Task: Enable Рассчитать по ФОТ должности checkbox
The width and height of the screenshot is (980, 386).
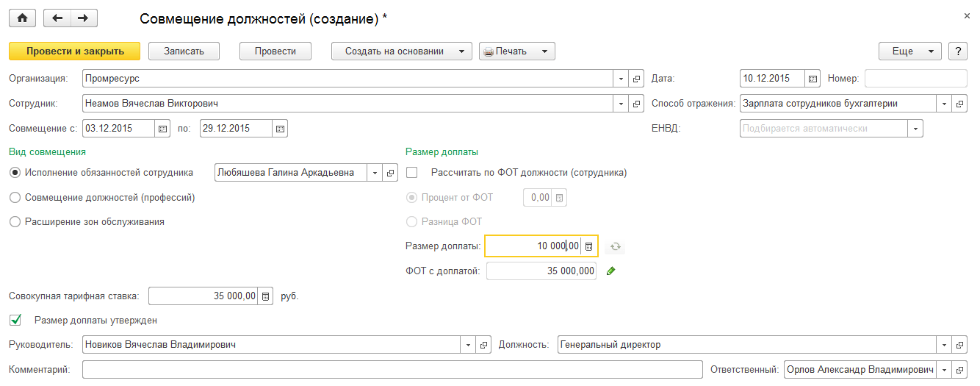Action: pos(412,173)
